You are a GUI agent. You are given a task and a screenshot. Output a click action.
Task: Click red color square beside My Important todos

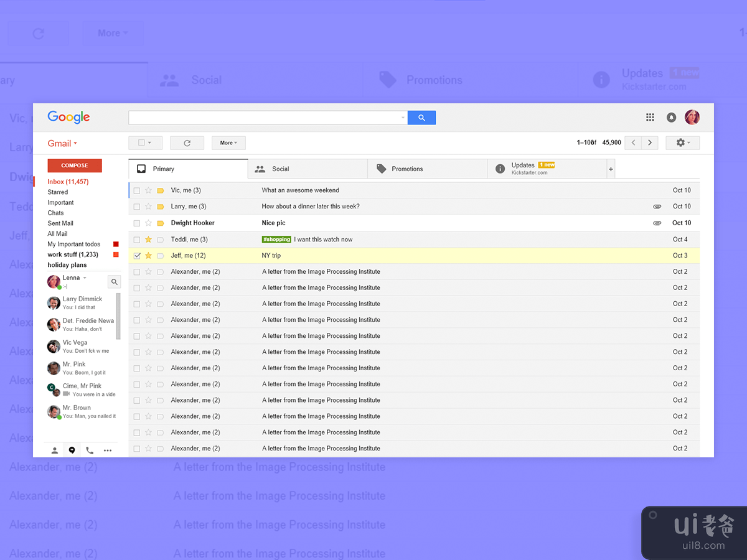pyautogui.click(x=116, y=245)
